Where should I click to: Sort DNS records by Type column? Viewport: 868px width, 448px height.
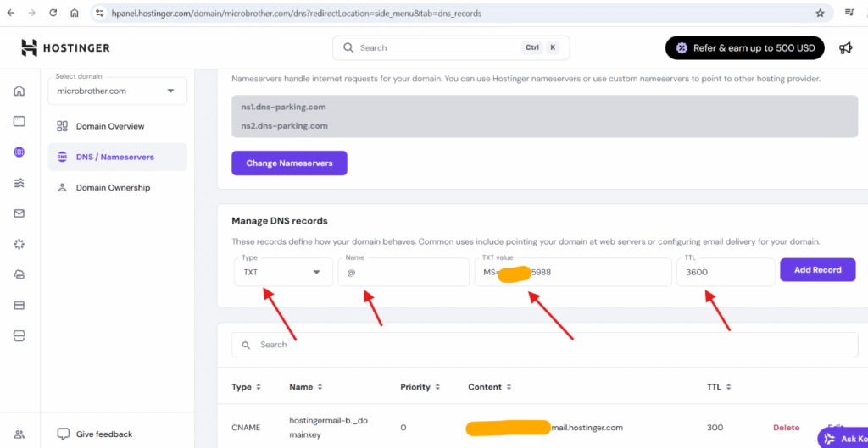pyautogui.click(x=246, y=387)
